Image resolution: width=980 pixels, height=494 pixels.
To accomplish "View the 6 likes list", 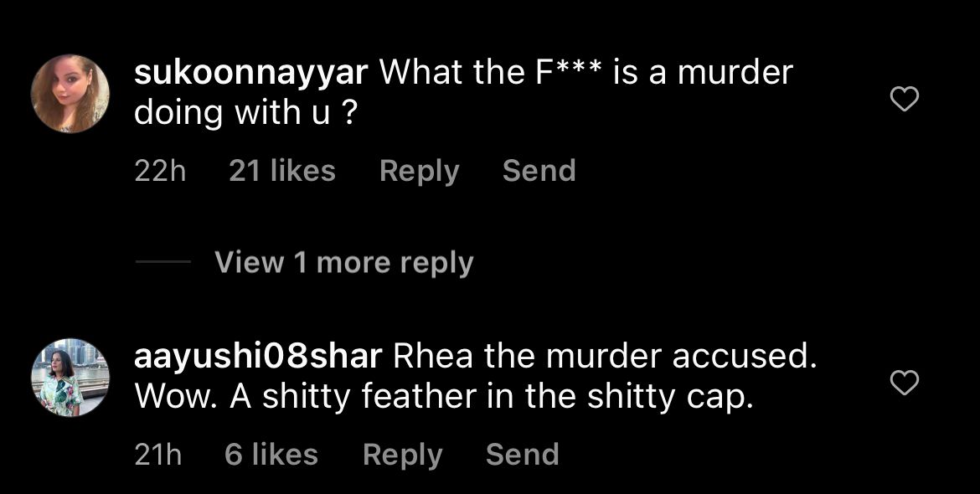I will coord(271,455).
